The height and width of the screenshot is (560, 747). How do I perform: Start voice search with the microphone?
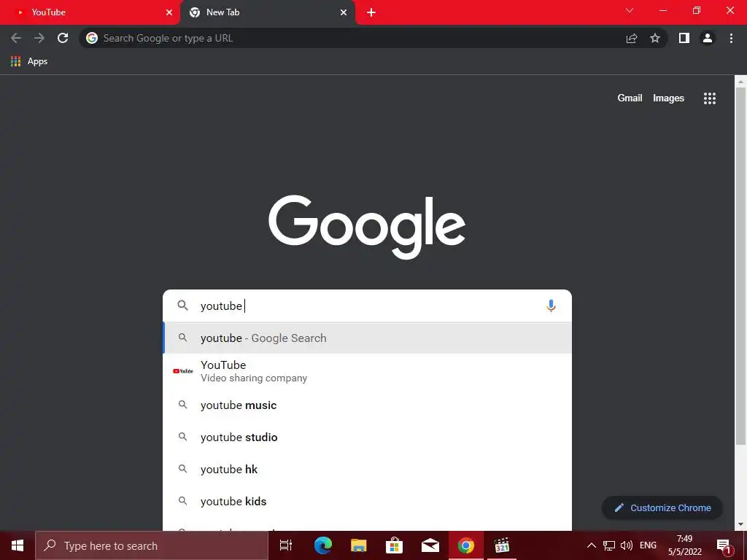[551, 306]
